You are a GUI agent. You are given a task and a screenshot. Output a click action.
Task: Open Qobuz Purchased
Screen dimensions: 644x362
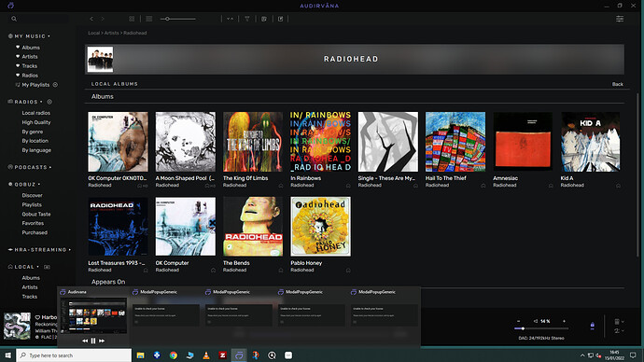[x=35, y=232]
